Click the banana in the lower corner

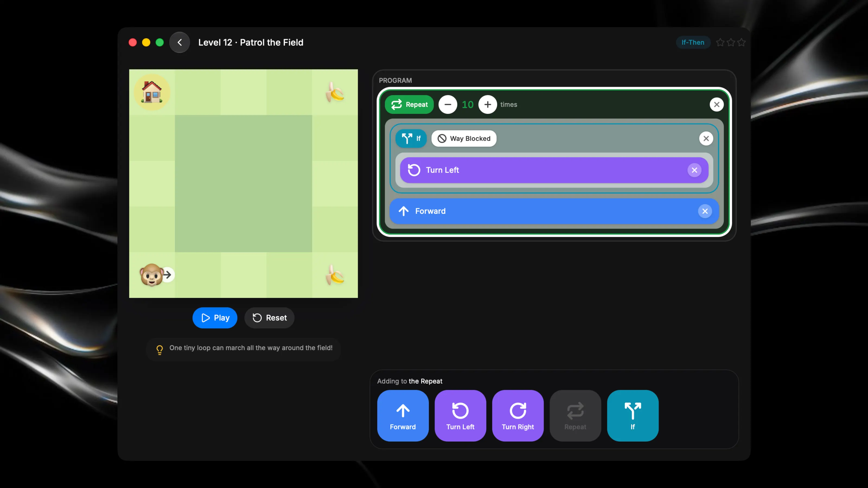pos(335,275)
